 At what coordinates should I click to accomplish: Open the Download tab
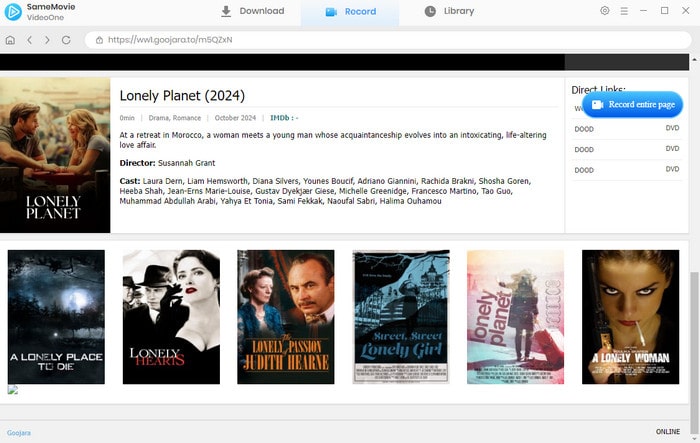pos(253,11)
